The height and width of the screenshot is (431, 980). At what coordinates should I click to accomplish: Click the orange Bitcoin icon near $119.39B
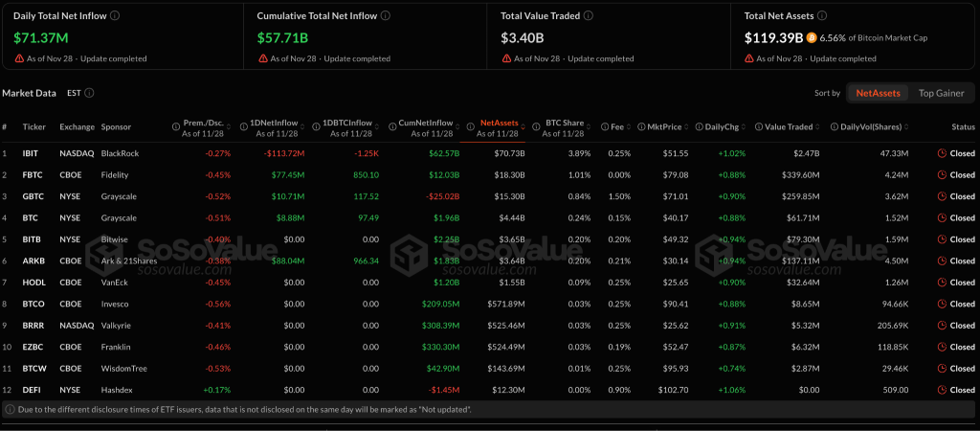pyautogui.click(x=812, y=37)
